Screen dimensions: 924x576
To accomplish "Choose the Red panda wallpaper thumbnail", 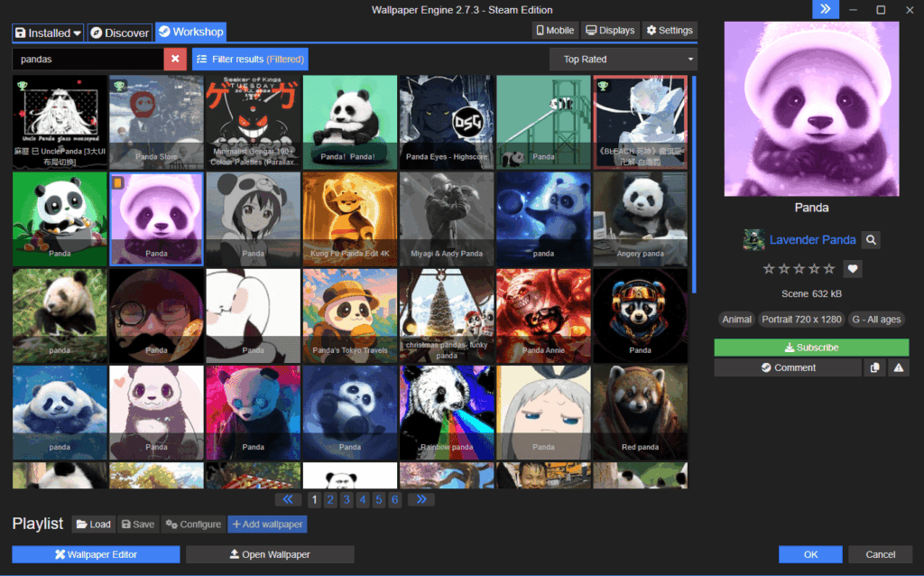I will point(640,413).
